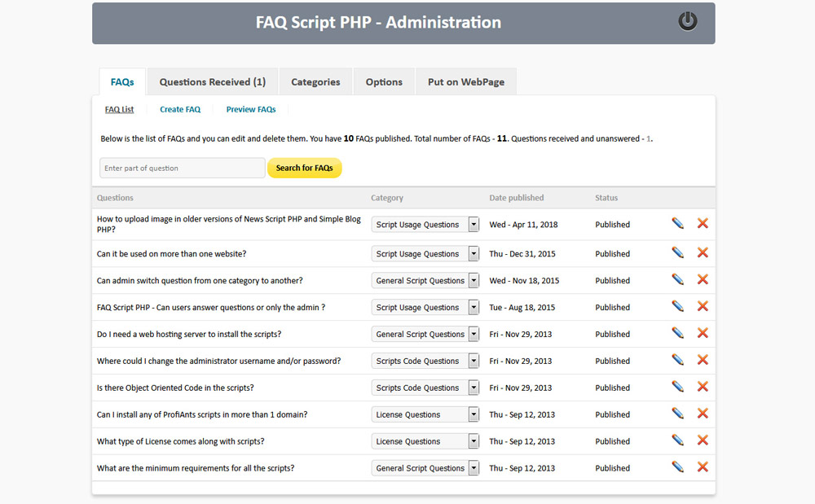Click the logout power icon
Screen dimensions: 815x504
click(x=687, y=22)
